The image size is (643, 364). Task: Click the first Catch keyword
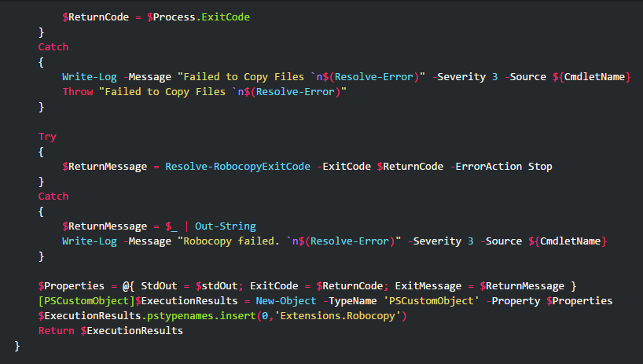click(53, 46)
